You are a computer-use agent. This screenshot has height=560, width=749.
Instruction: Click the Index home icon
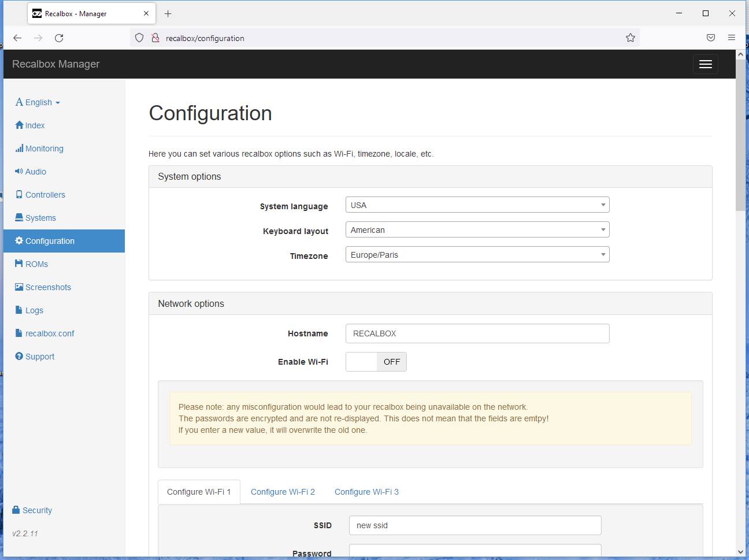coord(19,125)
